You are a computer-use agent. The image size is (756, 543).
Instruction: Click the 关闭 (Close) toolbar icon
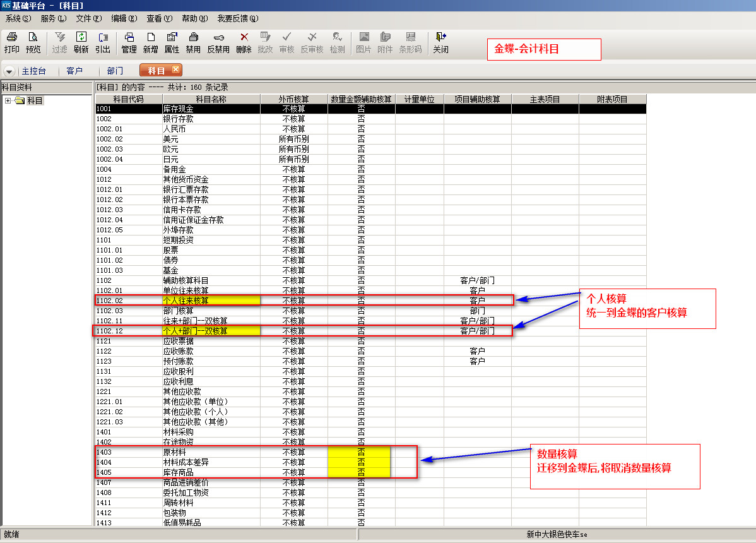click(440, 42)
